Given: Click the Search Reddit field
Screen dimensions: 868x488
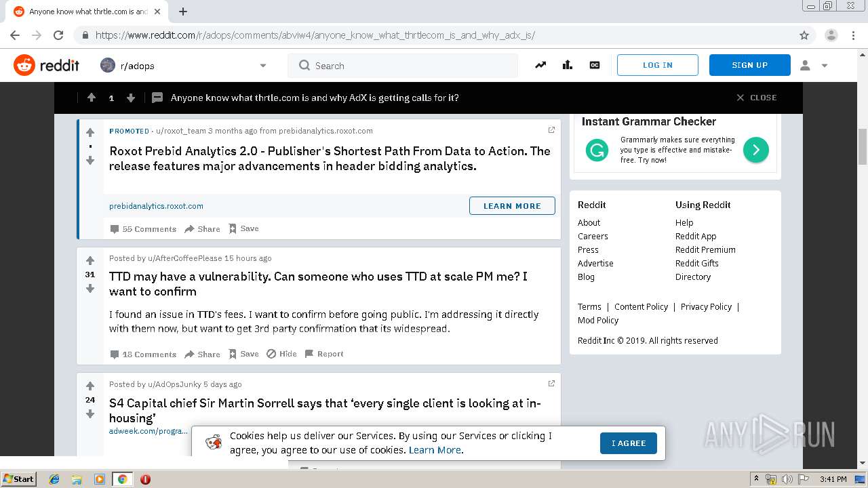Looking at the screenshot, I should (x=403, y=66).
